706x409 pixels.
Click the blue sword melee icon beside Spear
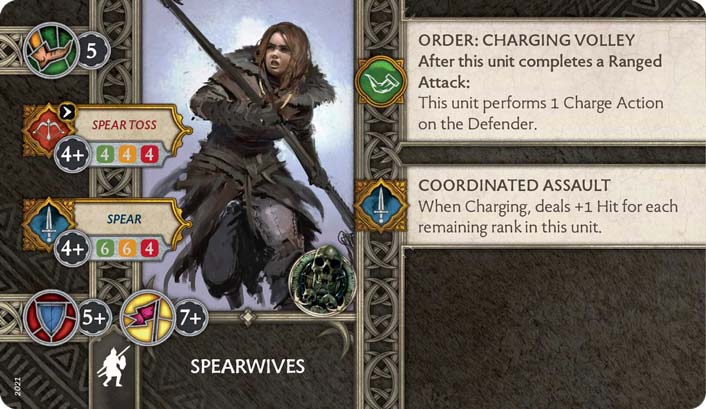click(48, 224)
